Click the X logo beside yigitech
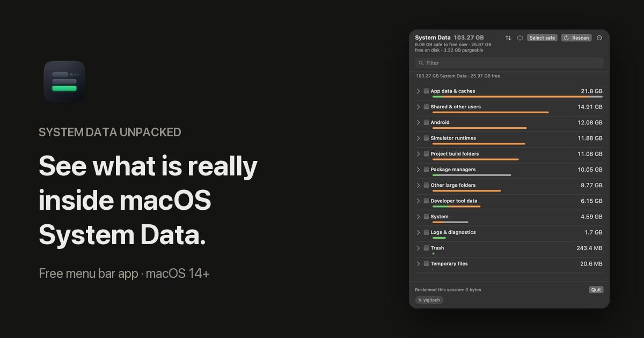This screenshot has height=338, width=644. click(420, 300)
